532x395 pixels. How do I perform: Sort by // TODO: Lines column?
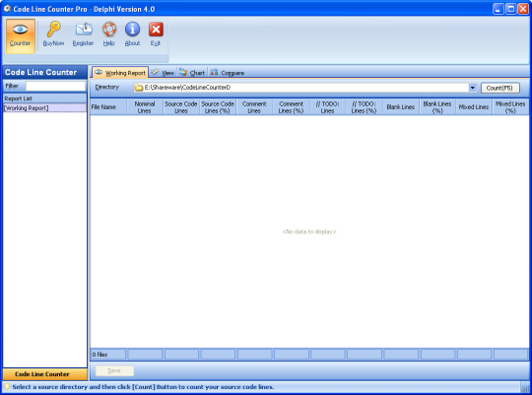(328, 107)
